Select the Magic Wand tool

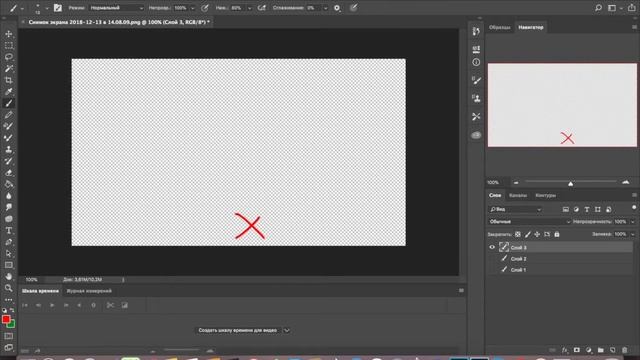9,68
